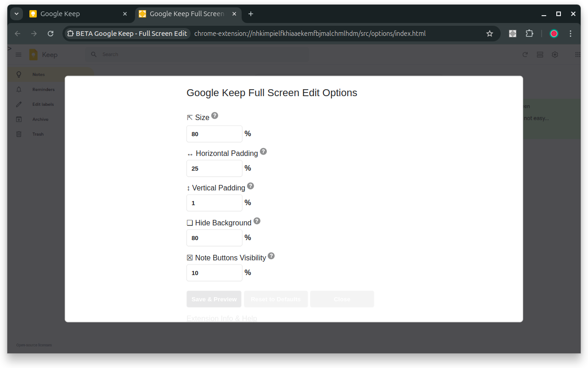Toggle the list view icon in Keep
588x368 pixels.
click(x=539, y=54)
